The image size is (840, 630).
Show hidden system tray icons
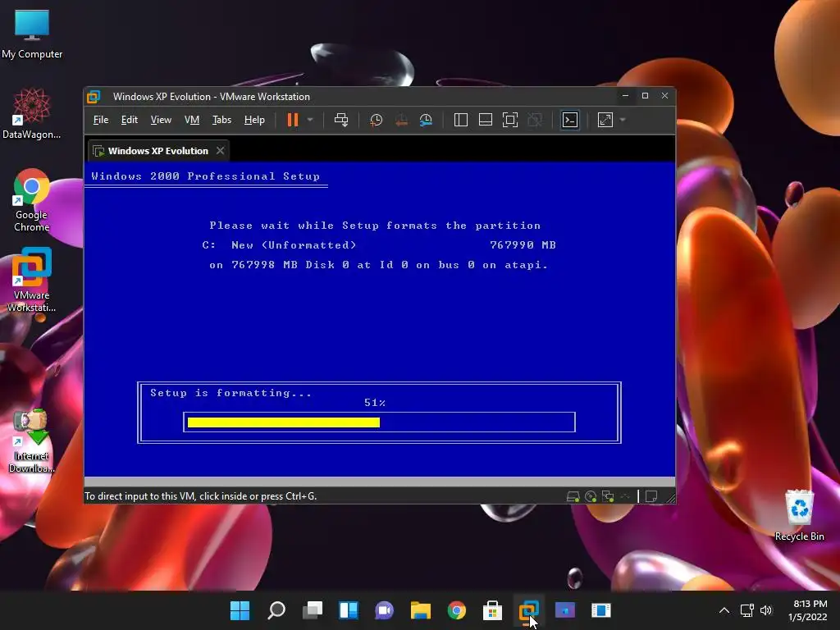(x=724, y=610)
